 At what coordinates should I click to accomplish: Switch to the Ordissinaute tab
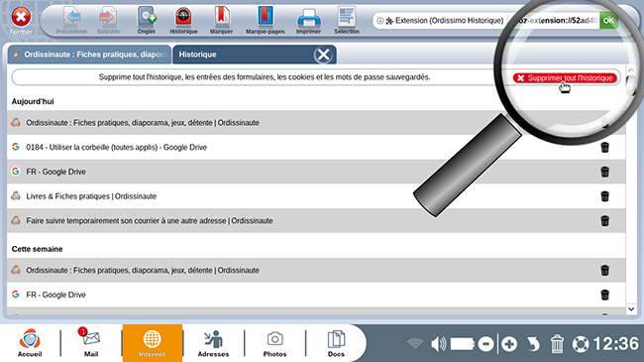(89, 55)
